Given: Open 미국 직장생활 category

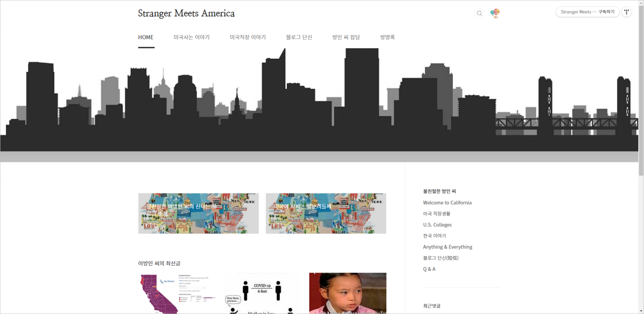Looking at the screenshot, I should point(437,214).
